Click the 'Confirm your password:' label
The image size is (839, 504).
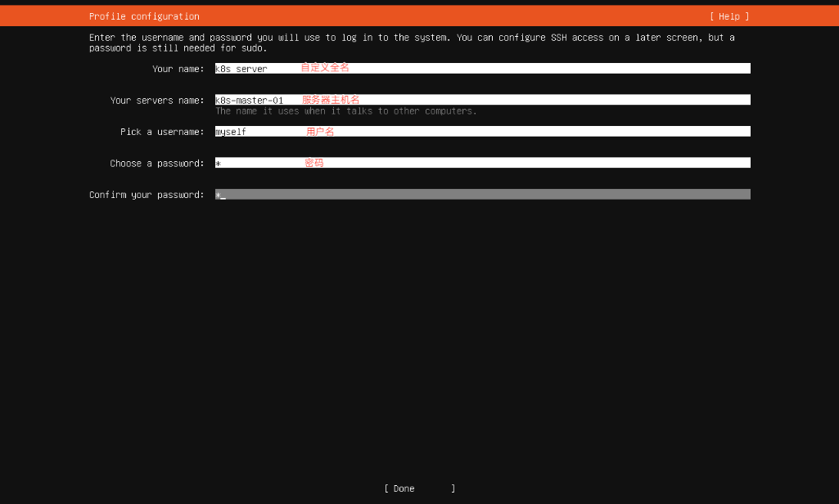pos(147,195)
